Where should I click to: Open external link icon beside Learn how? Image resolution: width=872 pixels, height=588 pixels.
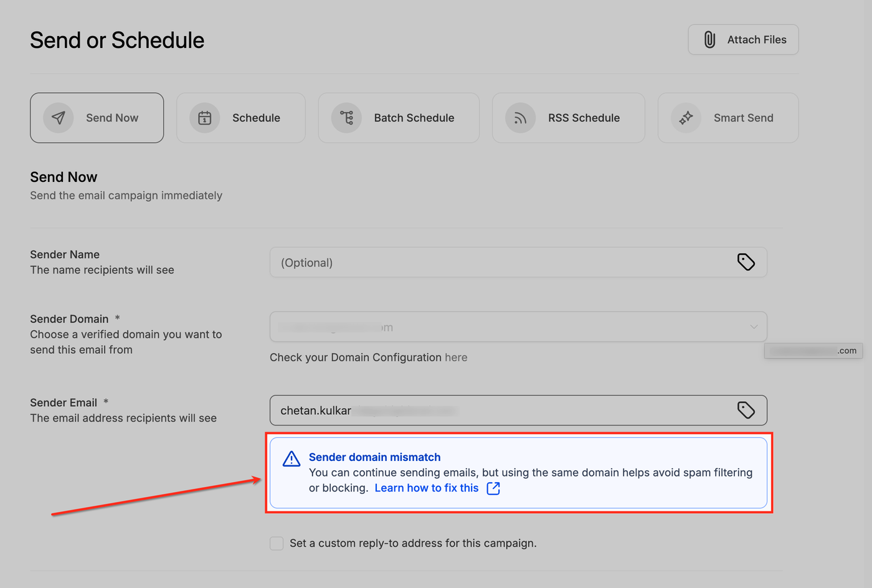pos(493,488)
